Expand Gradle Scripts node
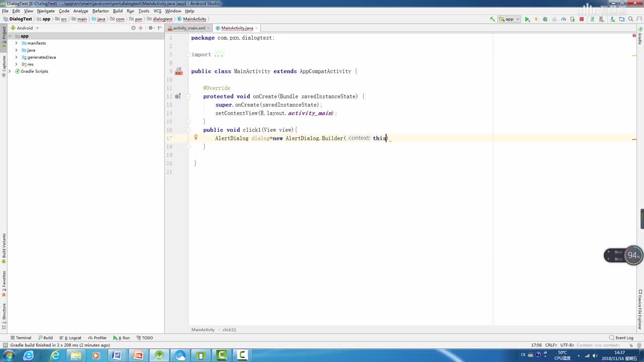The height and width of the screenshot is (362, 644). tap(10, 71)
